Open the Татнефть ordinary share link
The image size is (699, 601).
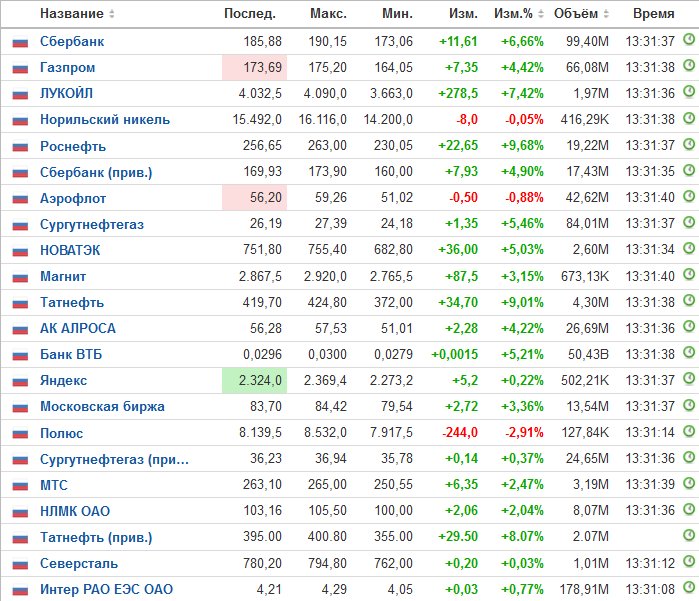click(72, 302)
